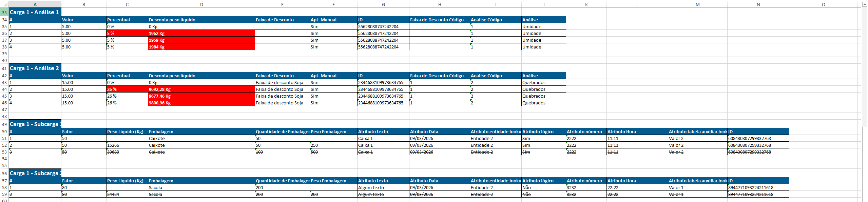
Task: Click the 'Umidade' cell in row 35
Action: tap(544, 26)
